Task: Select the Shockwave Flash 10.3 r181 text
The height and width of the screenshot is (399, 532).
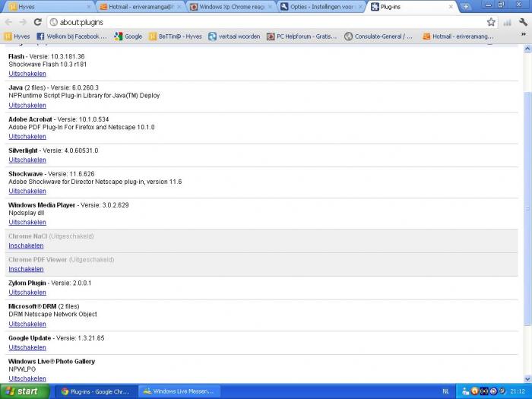Action: coord(47,64)
